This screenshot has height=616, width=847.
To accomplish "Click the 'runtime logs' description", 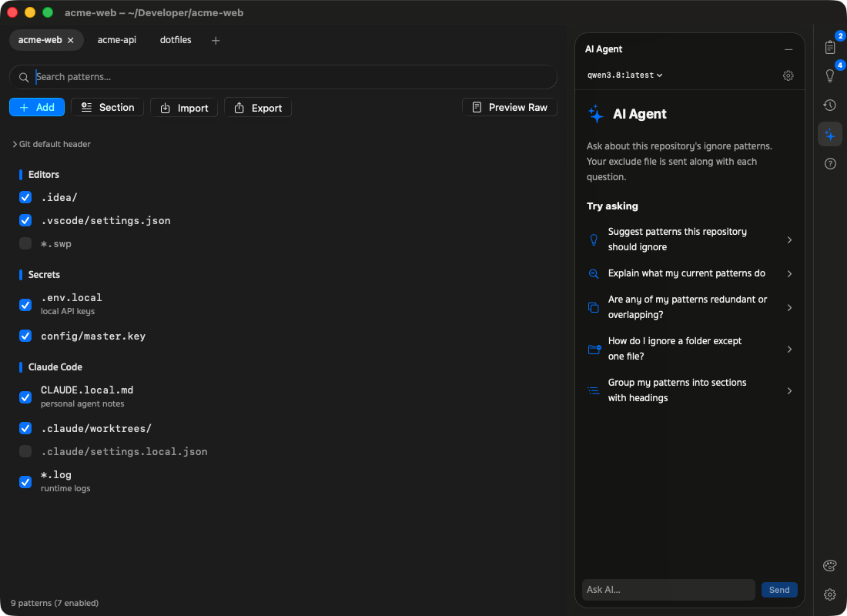I will click(65, 488).
